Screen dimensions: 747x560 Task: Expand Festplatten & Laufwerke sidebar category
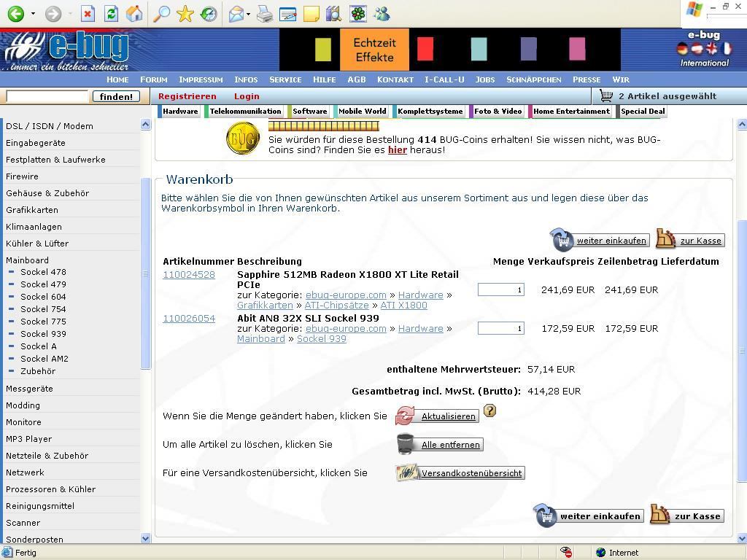[55, 160]
